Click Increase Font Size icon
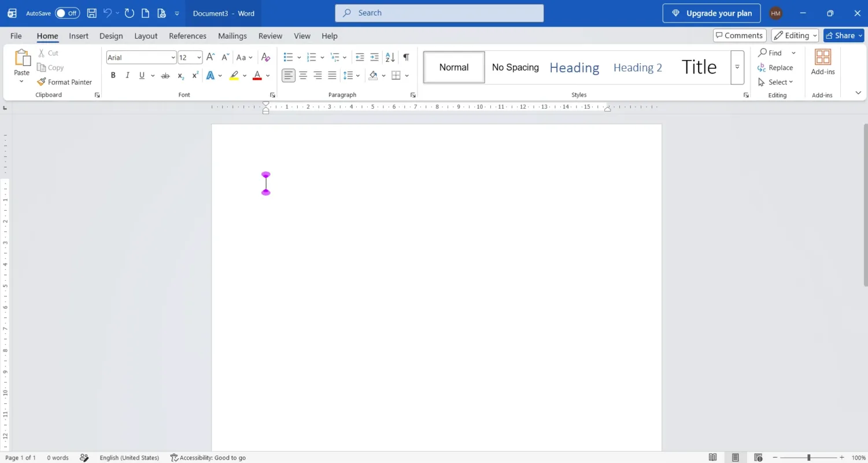 210,57
